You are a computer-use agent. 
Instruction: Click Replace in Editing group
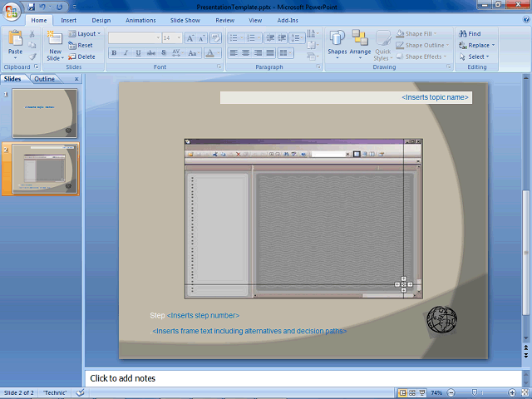click(x=476, y=45)
